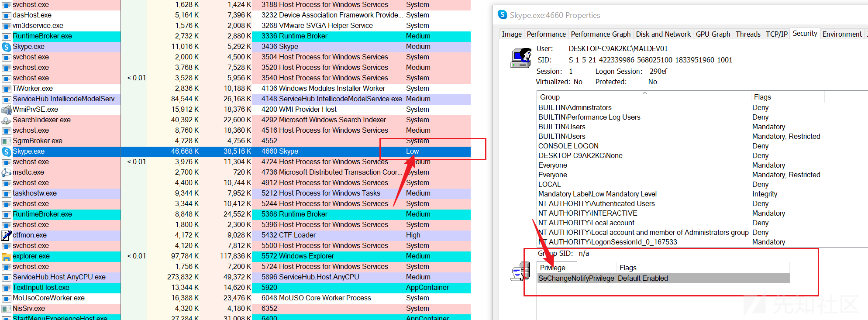Click the dasHost.exe process icon

tap(7, 15)
